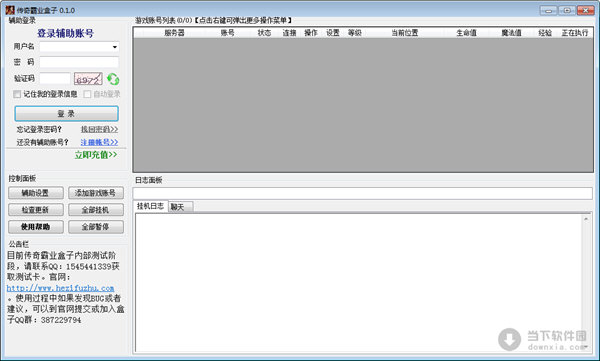Click the 立即充值>> link

[x=96, y=155]
